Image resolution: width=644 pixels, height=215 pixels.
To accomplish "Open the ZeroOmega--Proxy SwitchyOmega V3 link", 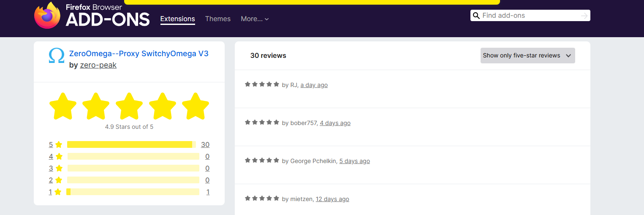I will [139, 54].
